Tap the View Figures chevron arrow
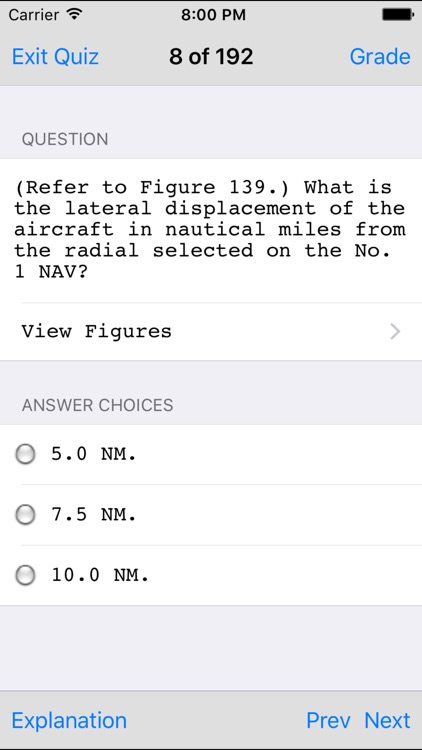Image resolution: width=422 pixels, height=750 pixels. click(395, 331)
